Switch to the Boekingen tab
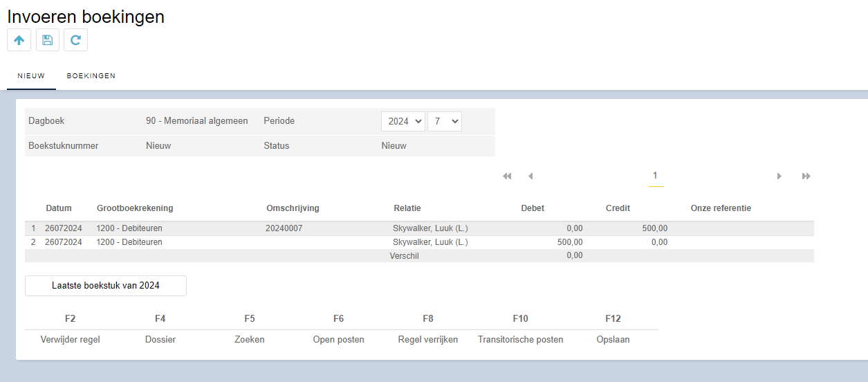868x382 pixels. pos(91,76)
